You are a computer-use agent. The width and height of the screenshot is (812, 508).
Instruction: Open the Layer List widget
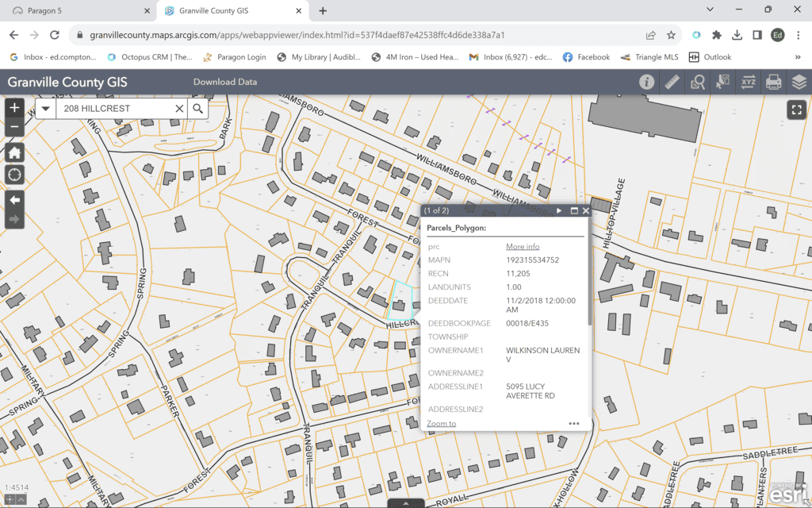coord(799,82)
